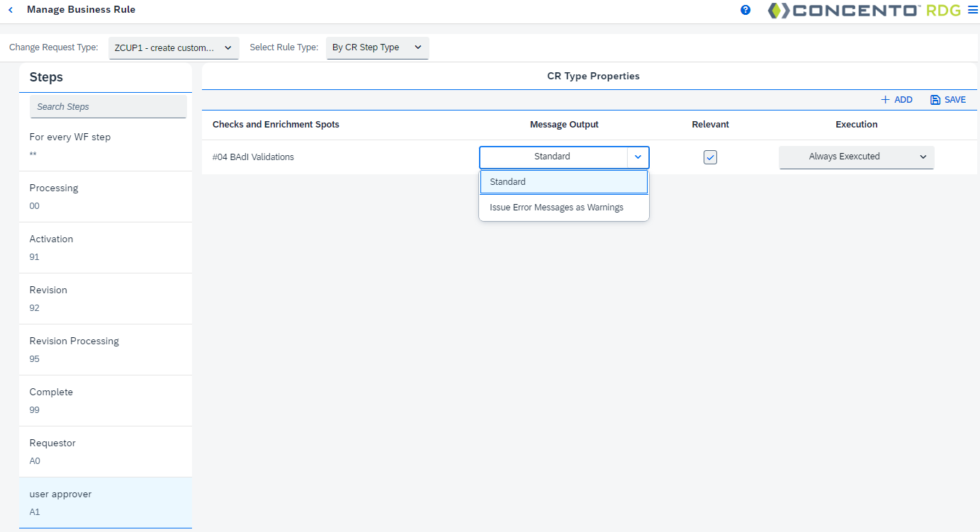Select the For every WF step entry

point(106,145)
